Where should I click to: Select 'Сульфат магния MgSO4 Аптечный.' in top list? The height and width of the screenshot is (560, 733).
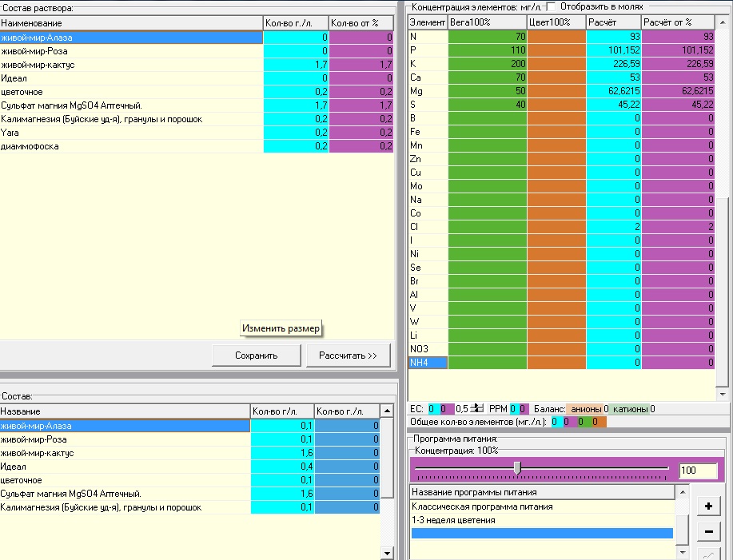72,105
